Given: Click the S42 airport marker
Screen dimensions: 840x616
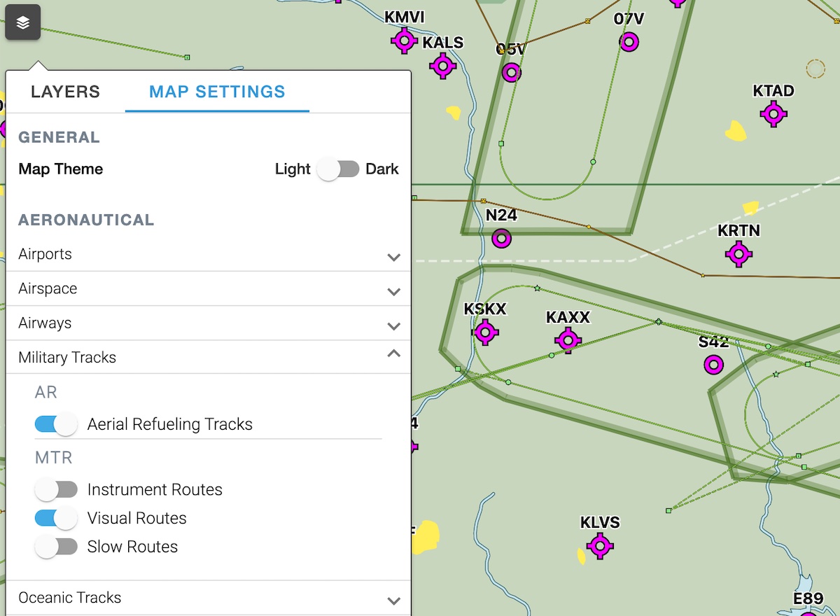Looking at the screenshot, I should tap(713, 364).
